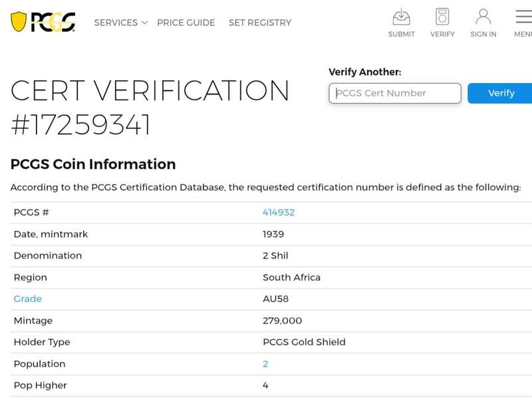Click the Cert Verification #17259341 heading

coord(150,107)
